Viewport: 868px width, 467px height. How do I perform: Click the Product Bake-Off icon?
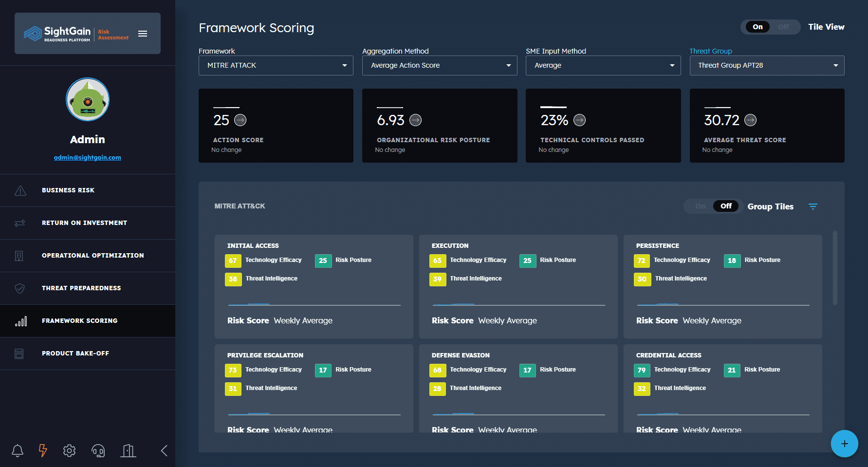point(19,354)
